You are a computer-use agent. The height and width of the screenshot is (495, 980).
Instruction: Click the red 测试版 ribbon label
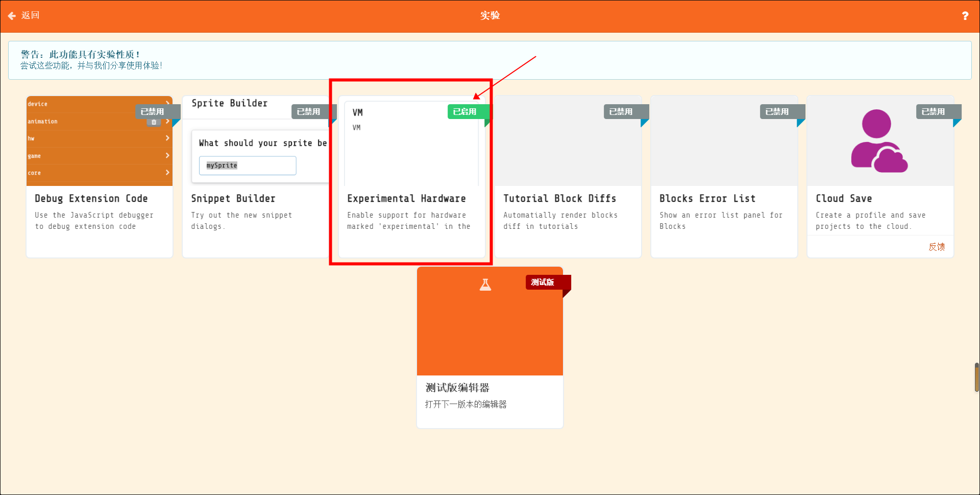pos(543,282)
